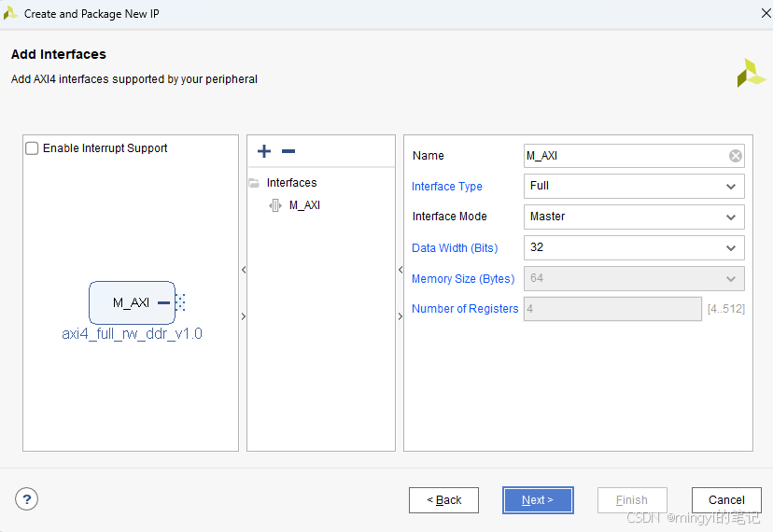Click the M_AXI interface bus icon in the tree

275,205
